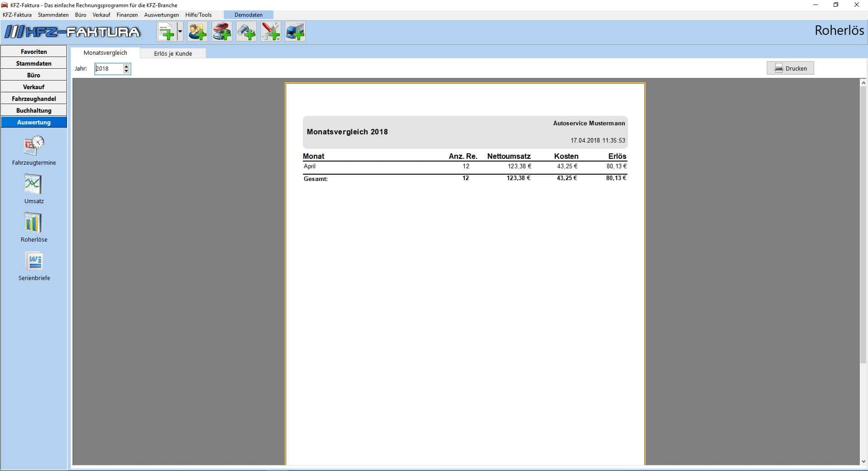Screen dimensions: 868x471
Task: Click the 'Gesamt:' total row label
Action: tap(316, 179)
